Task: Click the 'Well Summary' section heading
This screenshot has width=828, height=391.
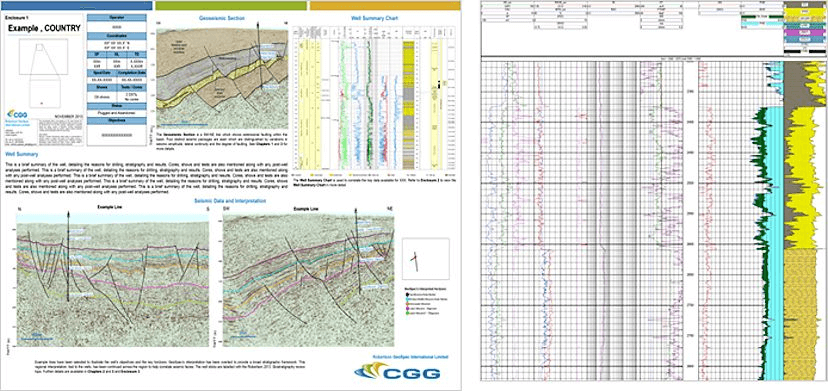Action: [22, 154]
